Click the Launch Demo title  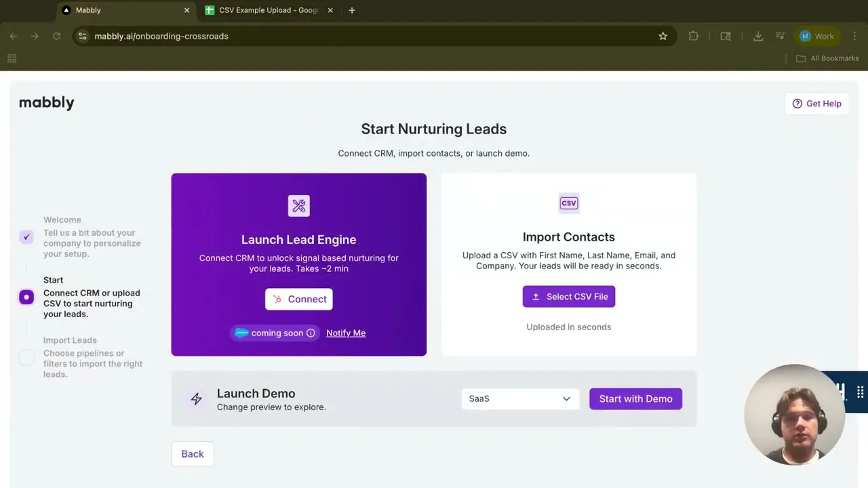click(x=256, y=393)
